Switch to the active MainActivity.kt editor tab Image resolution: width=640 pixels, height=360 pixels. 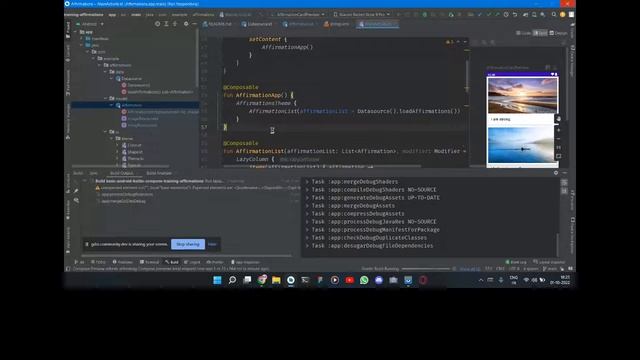tap(378, 24)
